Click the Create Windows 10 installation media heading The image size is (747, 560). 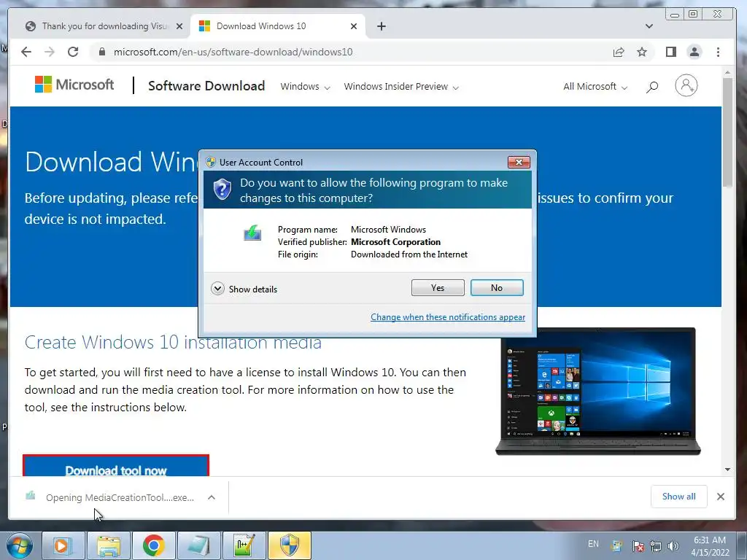coord(173,343)
